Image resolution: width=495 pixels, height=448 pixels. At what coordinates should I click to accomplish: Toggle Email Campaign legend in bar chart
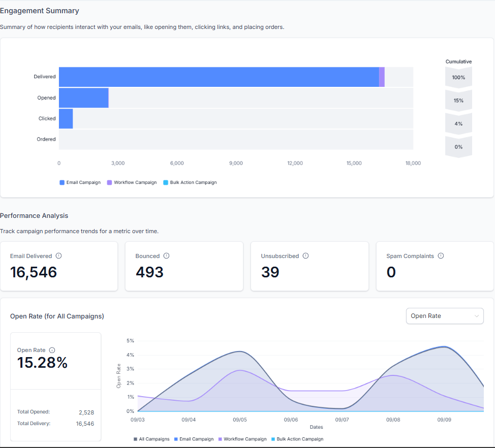80,182
